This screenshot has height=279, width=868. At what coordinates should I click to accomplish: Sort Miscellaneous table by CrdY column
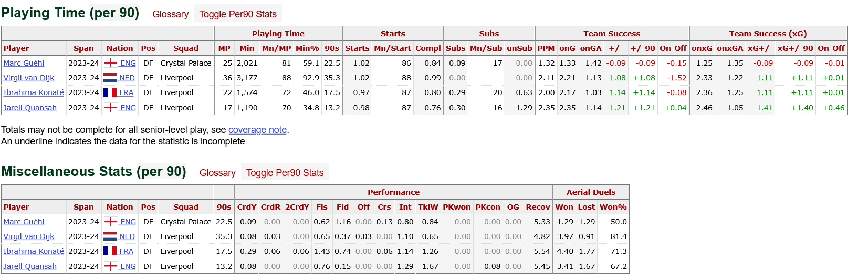tap(247, 207)
